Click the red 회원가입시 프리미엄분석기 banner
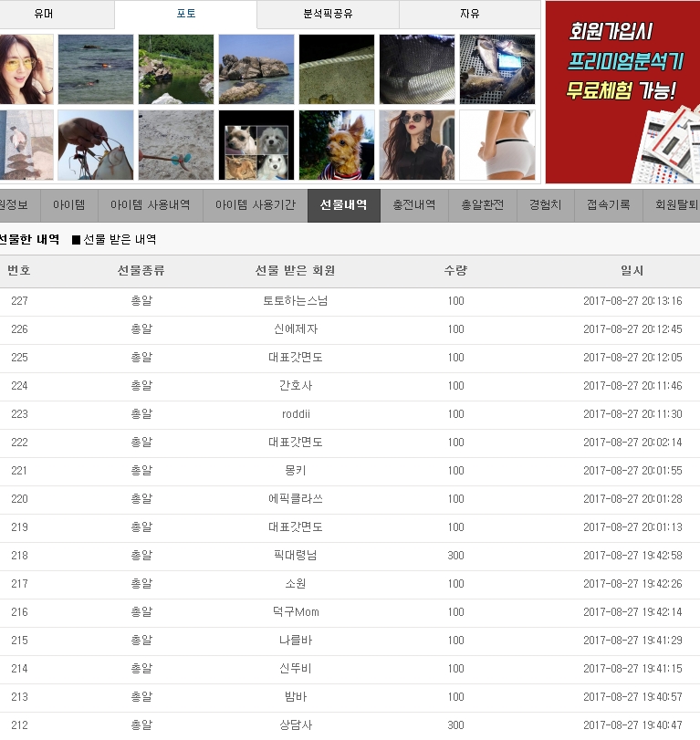 [x=622, y=92]
